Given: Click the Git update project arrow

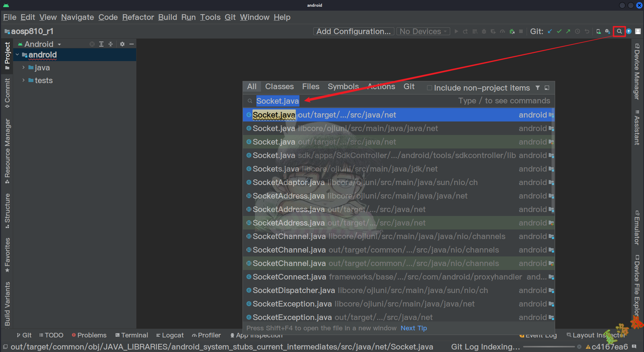Looking at the screenshot, I should click(x=550, y=31).
